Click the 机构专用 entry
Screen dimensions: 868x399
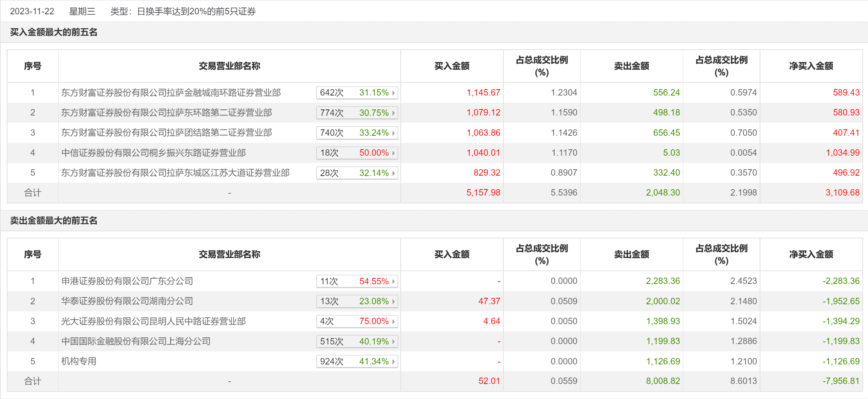pyautogui.click(x=79, y=361)
